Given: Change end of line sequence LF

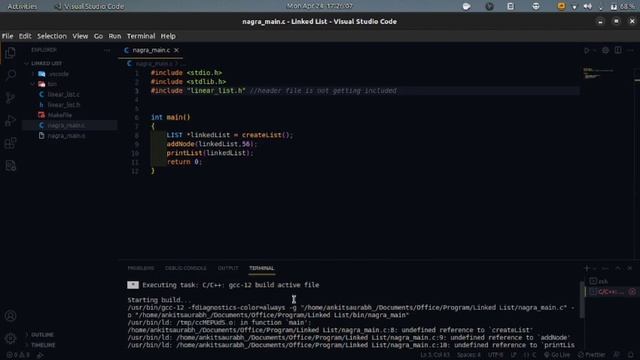Looking at the screenshot, I should pos(514,355).
